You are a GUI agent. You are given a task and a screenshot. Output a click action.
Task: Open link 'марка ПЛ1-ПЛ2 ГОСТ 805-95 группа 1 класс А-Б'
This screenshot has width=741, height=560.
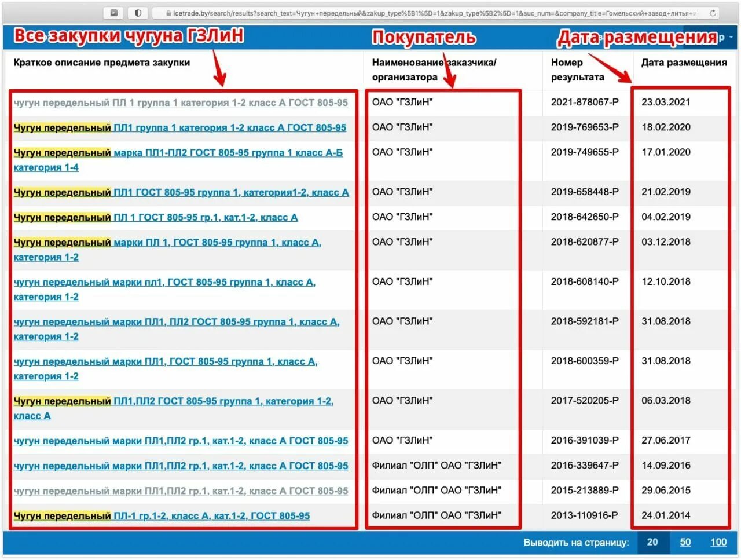228,152
